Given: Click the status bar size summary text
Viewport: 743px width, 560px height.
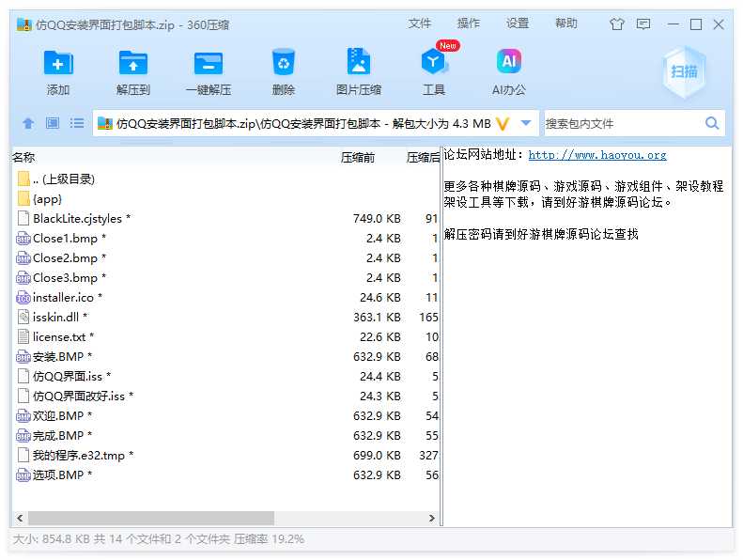Looking at the screenshot, I should [x=159, y=539].
